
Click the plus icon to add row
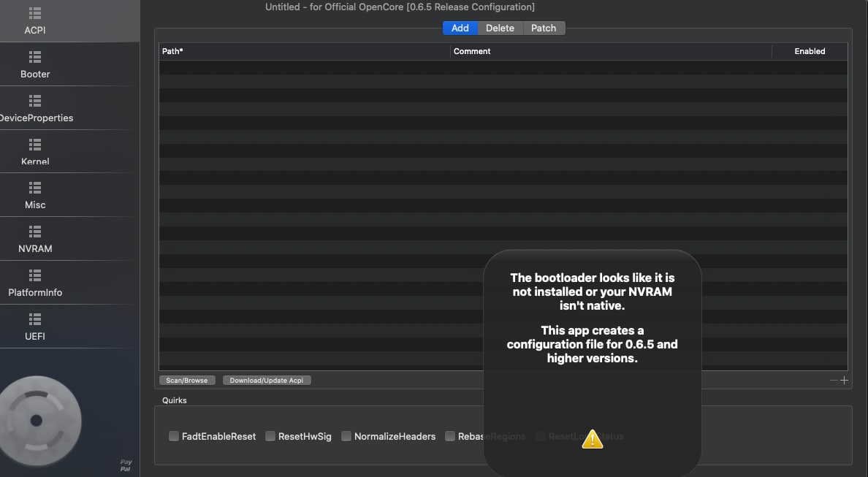click(x=844, y=380)
